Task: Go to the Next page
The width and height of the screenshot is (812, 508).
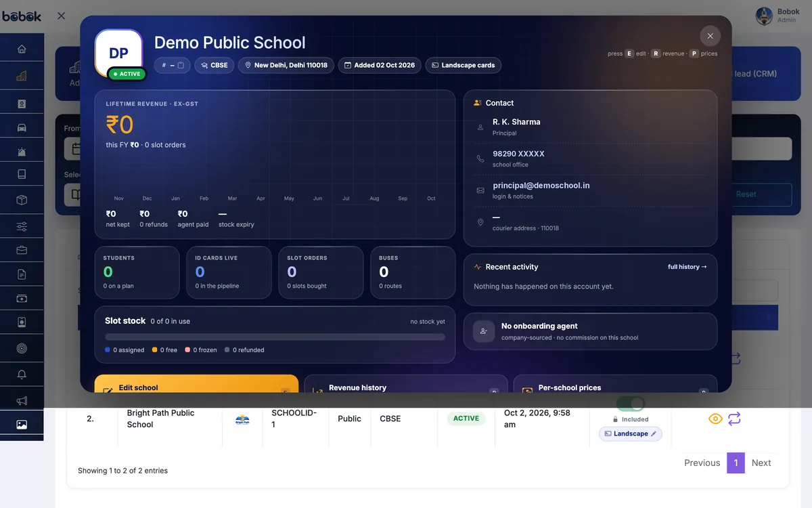Action: [761, 463]
